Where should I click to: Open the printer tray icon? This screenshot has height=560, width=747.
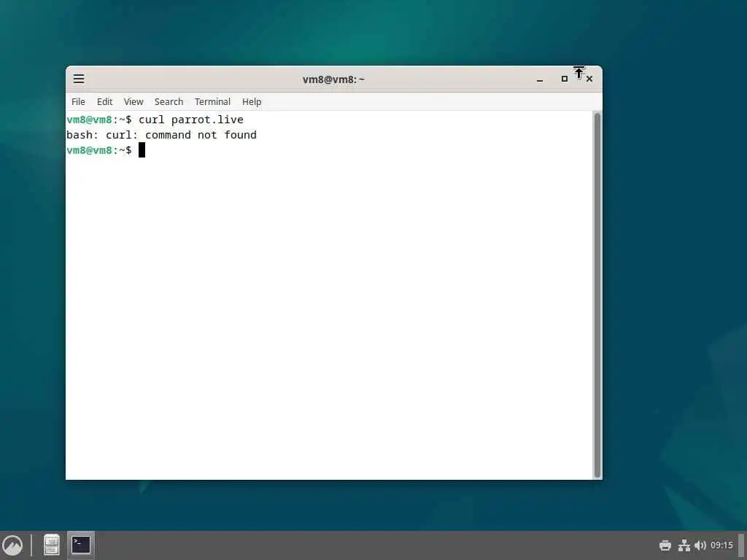pos(665,545)
